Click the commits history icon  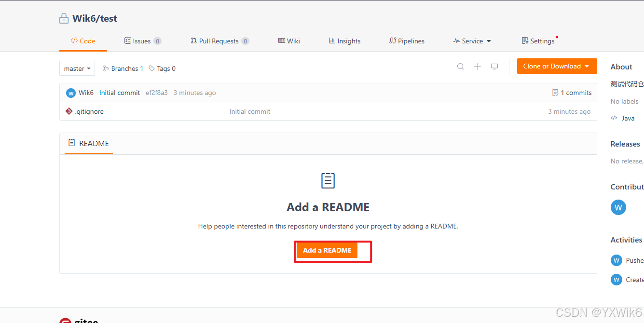click(555, 93)
